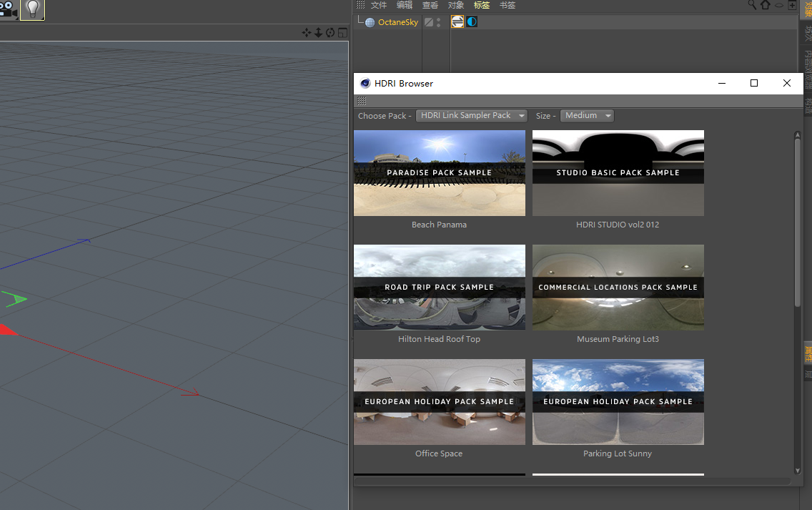The image size is (812, 510).
Task: Click the Object Manager home icon
Action: [x=766, y=5]
